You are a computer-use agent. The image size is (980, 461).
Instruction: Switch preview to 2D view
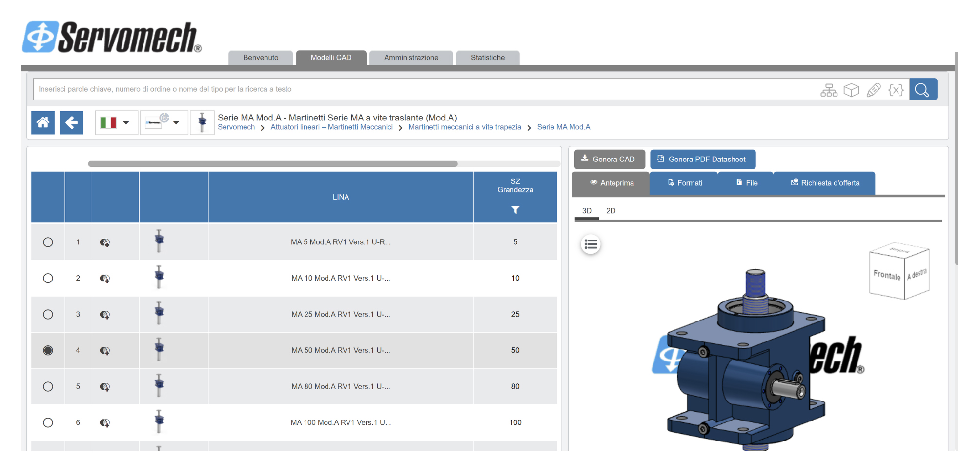pos(611,211)
